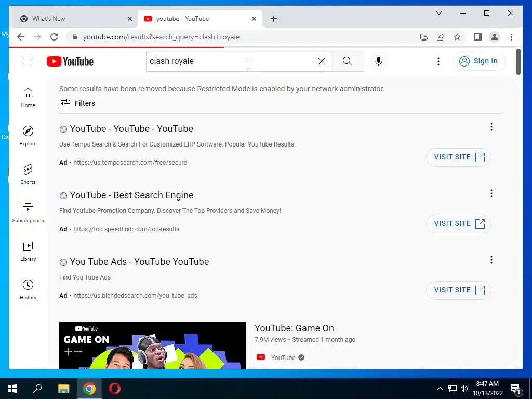Image resolution: width=532 pixels, height=399 pixels.
Task: Open Library in sidebar
Action: (28, 251)
